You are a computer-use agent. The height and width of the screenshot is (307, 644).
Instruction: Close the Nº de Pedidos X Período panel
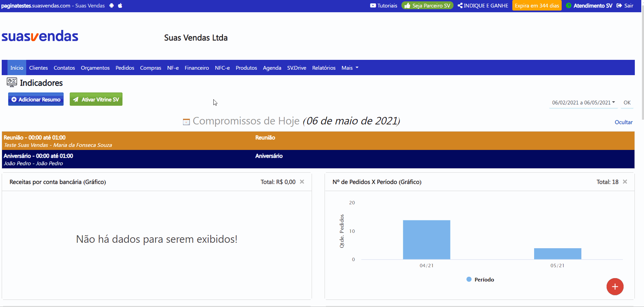tap(625, 182)
